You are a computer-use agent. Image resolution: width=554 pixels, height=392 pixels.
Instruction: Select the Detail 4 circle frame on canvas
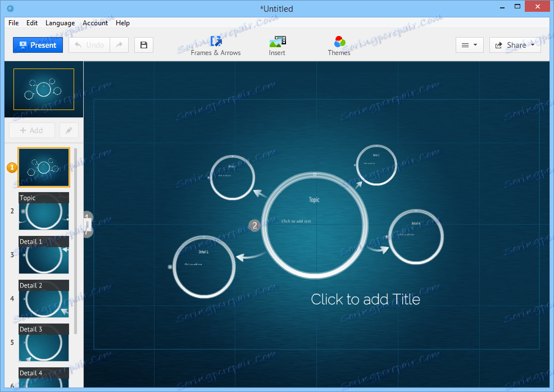coord(416,236)
